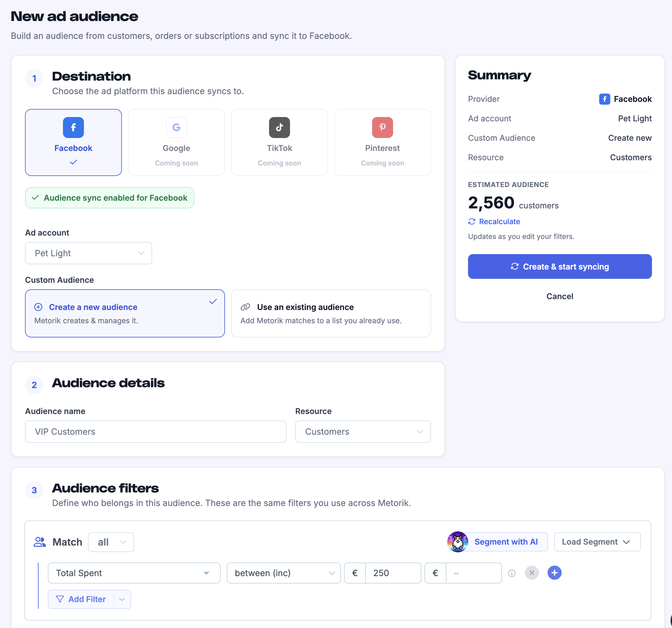This screenshot has height=628, width=672.
Task: Remove the Total Spent filter with the x icon
Action: point(532,573)
